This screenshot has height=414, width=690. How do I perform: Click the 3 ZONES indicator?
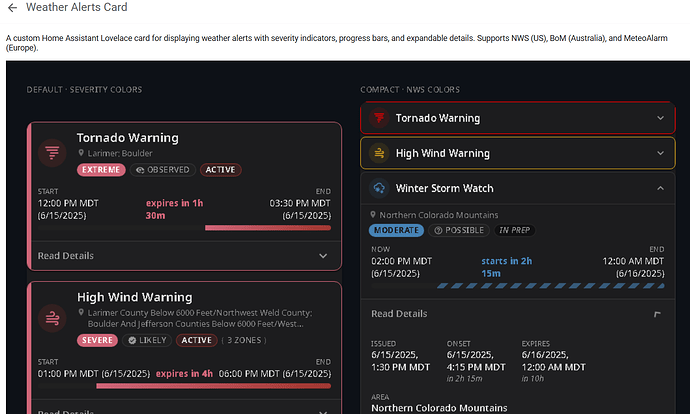point(244,340)
